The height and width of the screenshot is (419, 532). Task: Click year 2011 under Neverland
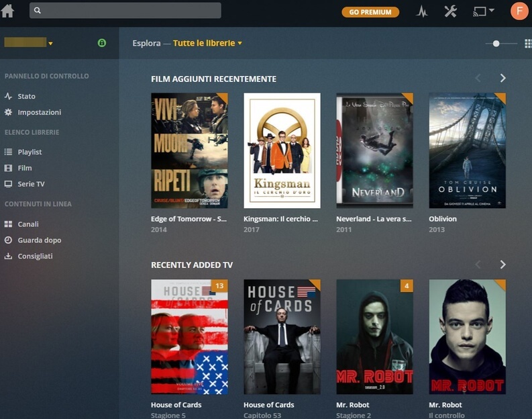click(x=344, y=230)
